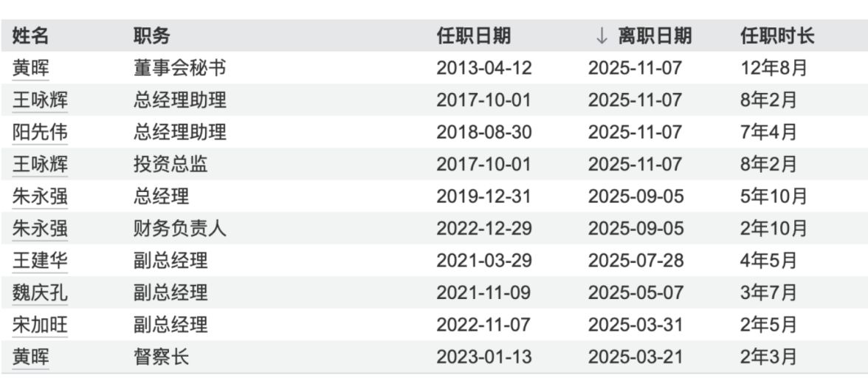Click the 投资总监 position cell
Screen dimensions: 868x392
(x=170, y=164)
